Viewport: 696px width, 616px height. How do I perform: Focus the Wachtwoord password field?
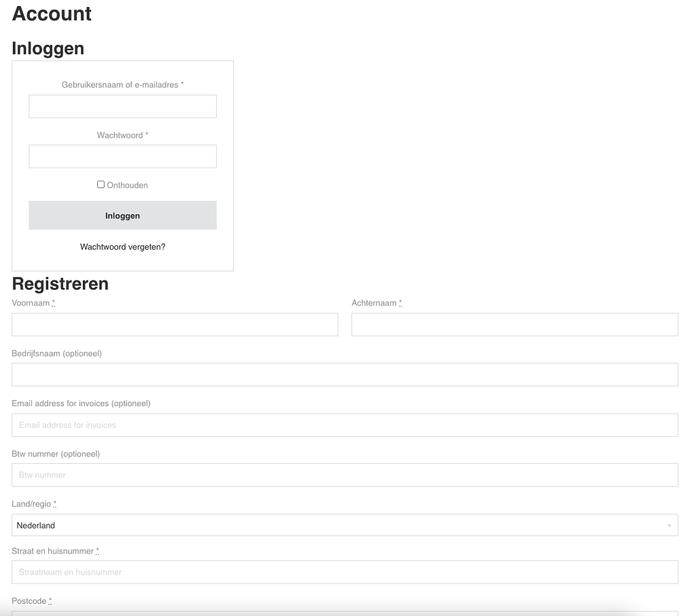(122, 156)
